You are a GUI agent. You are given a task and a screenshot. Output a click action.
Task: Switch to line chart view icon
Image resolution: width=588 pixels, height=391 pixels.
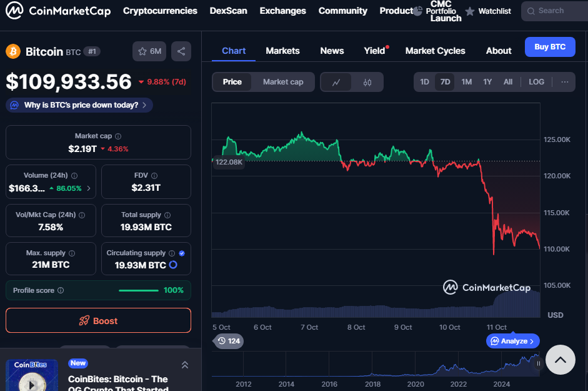click(x=336, y=82)
